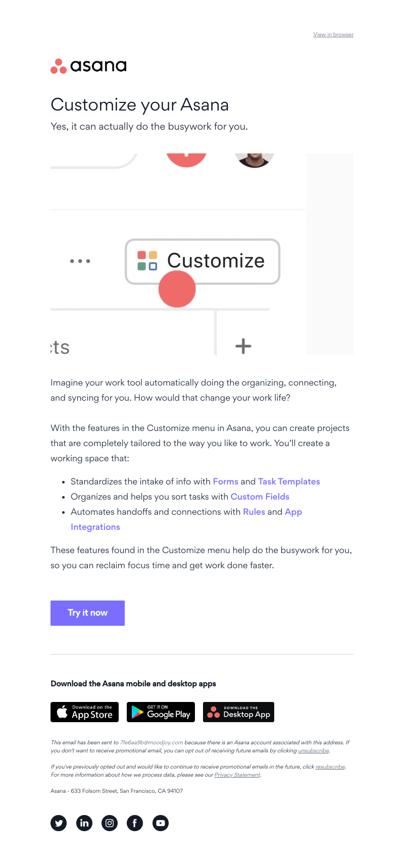Open the Instagram social icon
This screenshot has height=868, width=404.
110,823
